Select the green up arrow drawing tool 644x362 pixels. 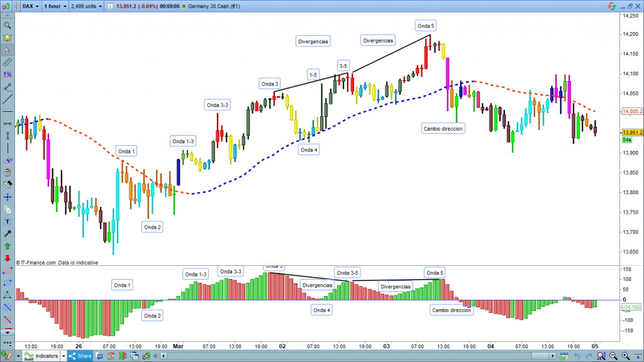click(x=8, y=246)
